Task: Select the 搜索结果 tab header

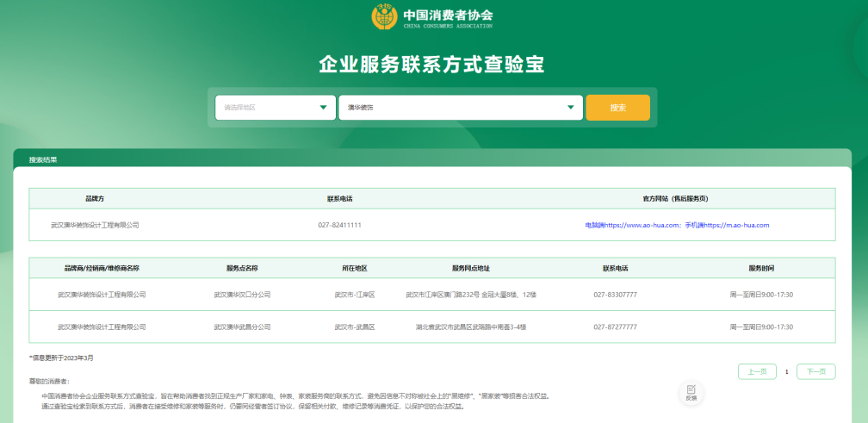Action: click(x=43, y=159)
